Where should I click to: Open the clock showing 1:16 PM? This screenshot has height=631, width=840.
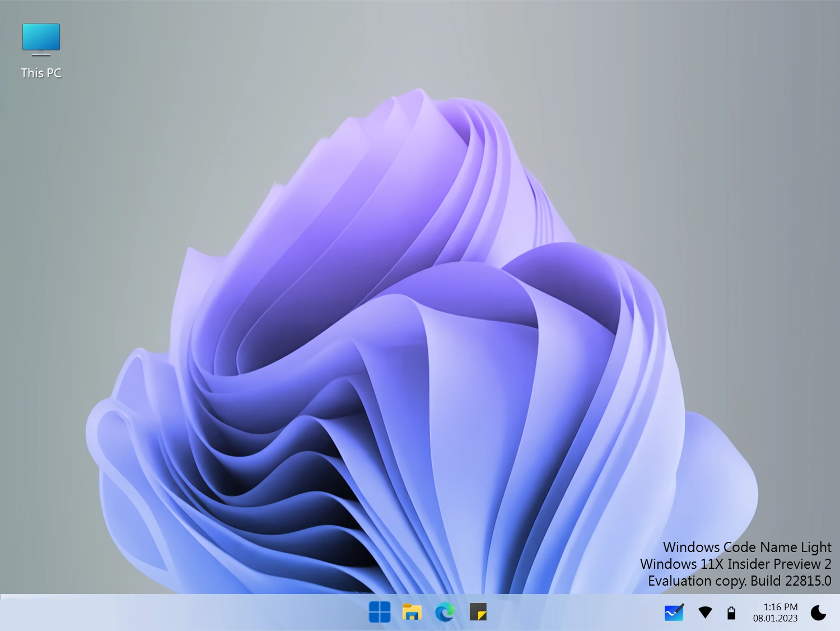click(x=781, y=607)
